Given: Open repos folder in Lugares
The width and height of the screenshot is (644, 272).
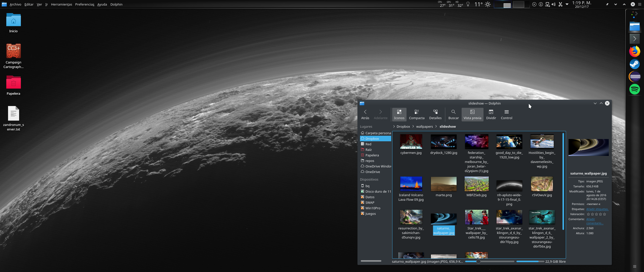Looking at the screenshot, I should pos(376,161).
